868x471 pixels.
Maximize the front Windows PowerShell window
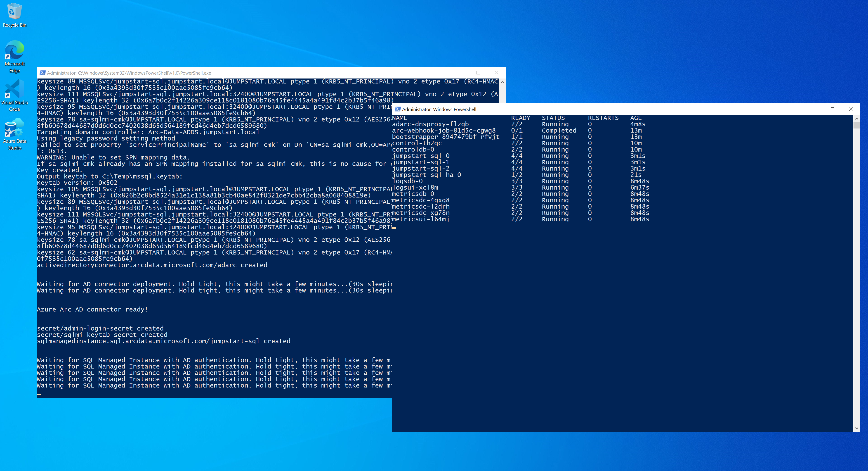(832, 109)
